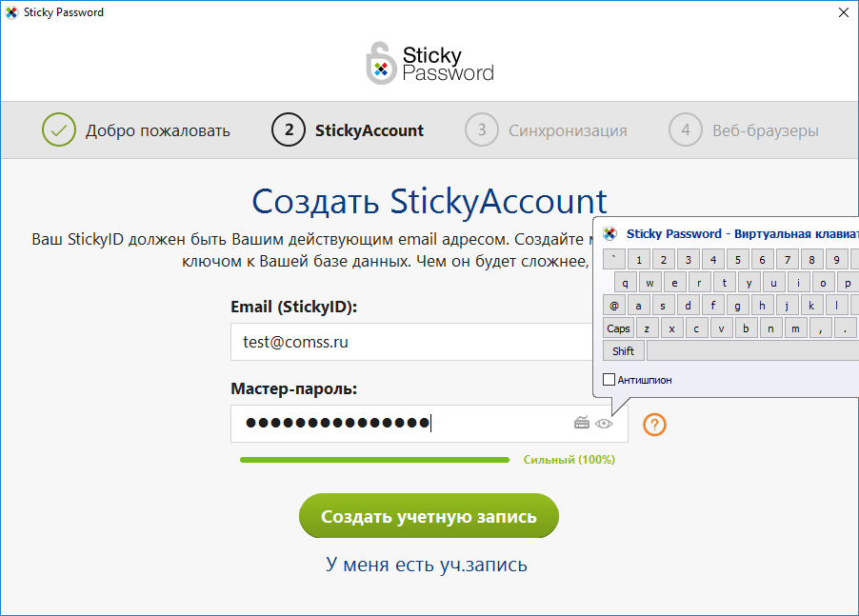Image resolution: width=859 pixels, height=616 pixels.
Task: Click the green checkmark welcome step icon
Action: pos(59,130)
